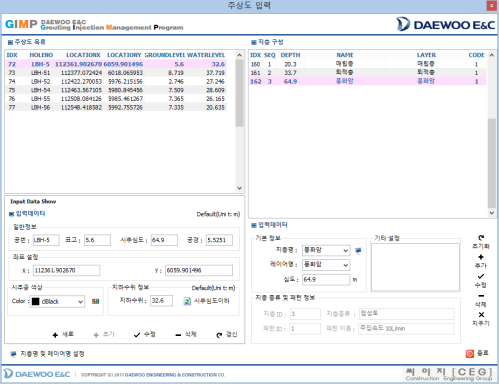Image resolution: width=499 pixels, height=384 pixels.
Task: Click the 심도 depth field in 기본 정보
Action: pos(326,280)
